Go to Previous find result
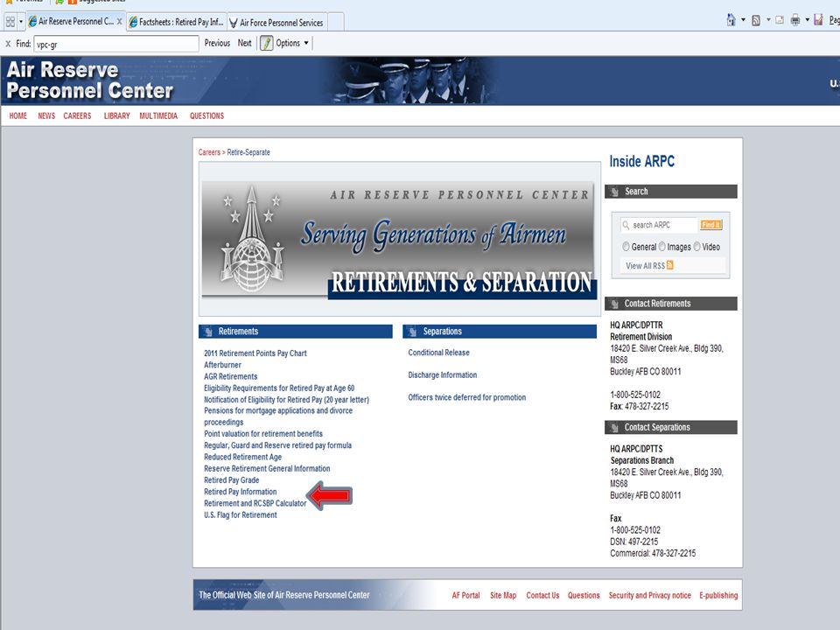Image resolution: width=840 pixels, height=630 pixels. point(217,43)
